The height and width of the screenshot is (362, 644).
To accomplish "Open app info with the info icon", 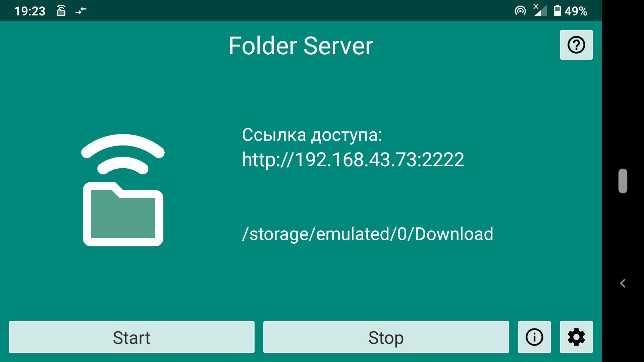I will click(x=534, y=337).
